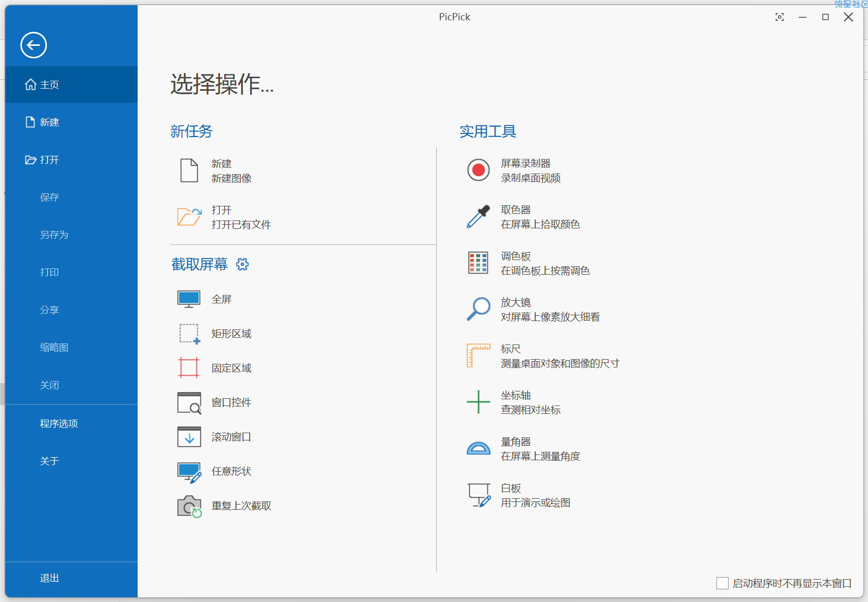
Task: Click 在屏幕上测量角度 description text
Action: (x=541, y=456)
